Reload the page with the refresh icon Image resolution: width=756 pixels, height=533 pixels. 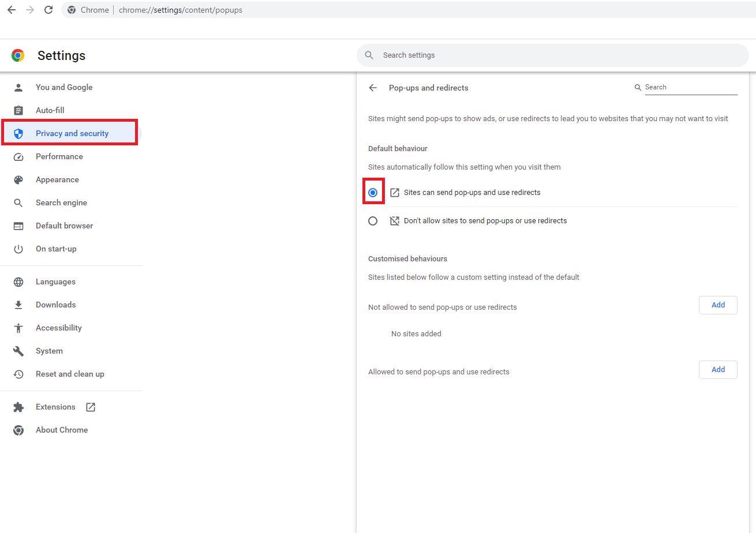tap(48, 10)
